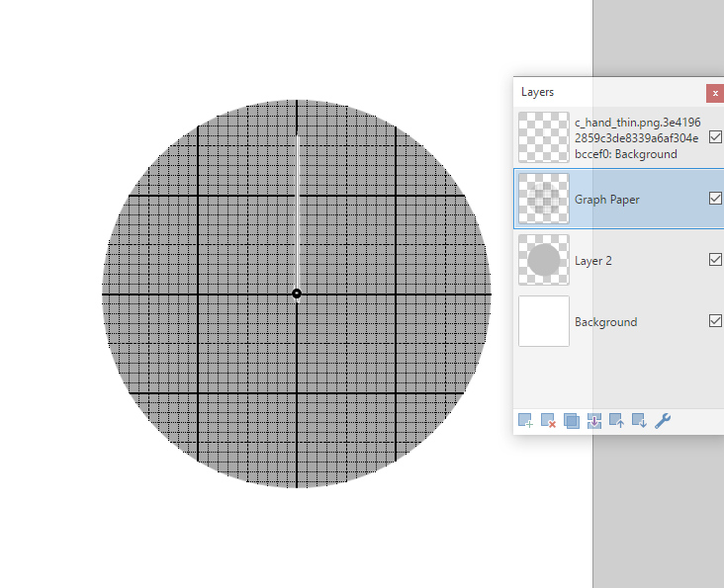This screenshot has width=724, height=588.
Task: Click the Move Layer Down icon
Action: tap(639, 421)
